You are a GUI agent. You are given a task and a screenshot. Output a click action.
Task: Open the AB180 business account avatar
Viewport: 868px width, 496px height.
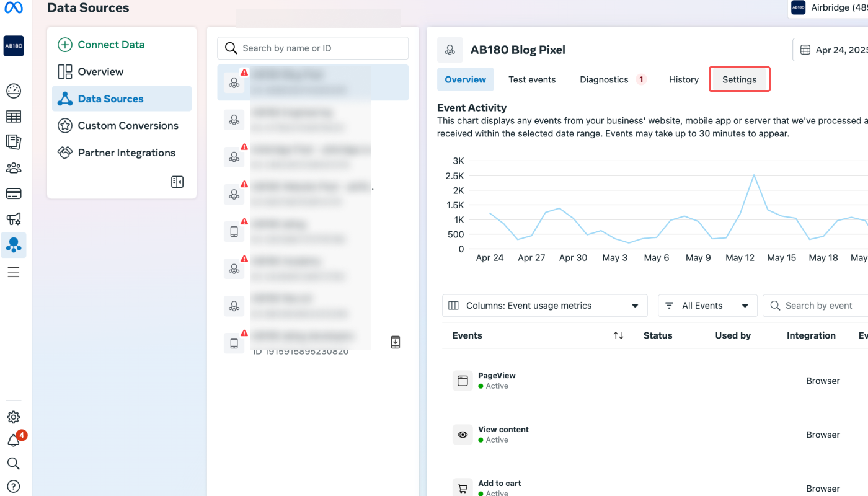(x=14, y=46)
